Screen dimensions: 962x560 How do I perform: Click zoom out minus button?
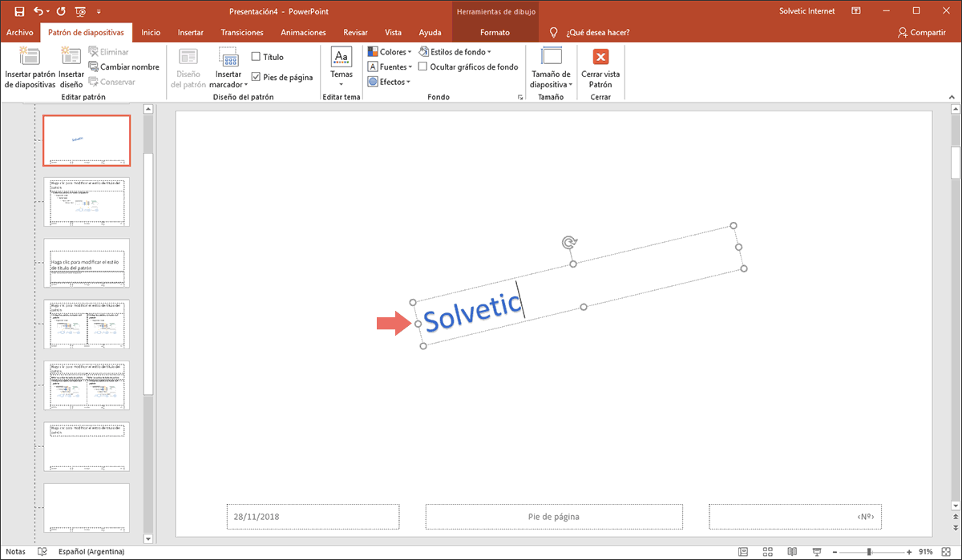tap(835, 551)
